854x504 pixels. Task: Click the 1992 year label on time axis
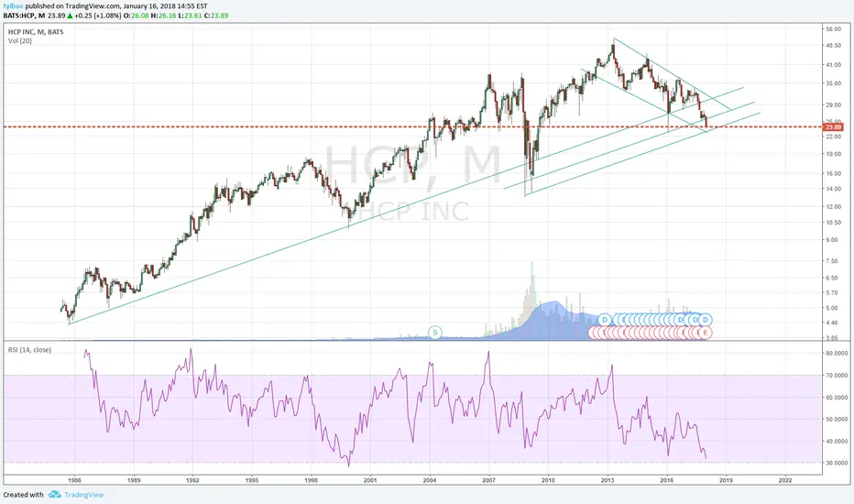192,480
